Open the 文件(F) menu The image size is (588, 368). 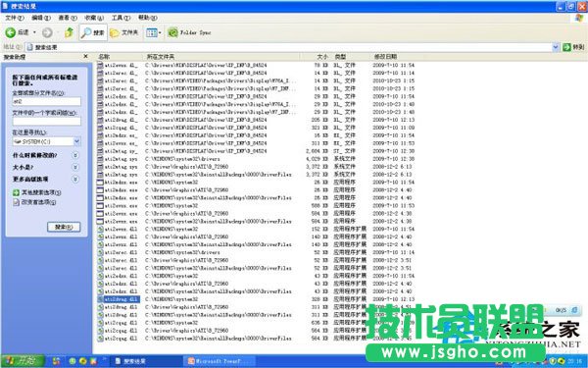[15, 18]
